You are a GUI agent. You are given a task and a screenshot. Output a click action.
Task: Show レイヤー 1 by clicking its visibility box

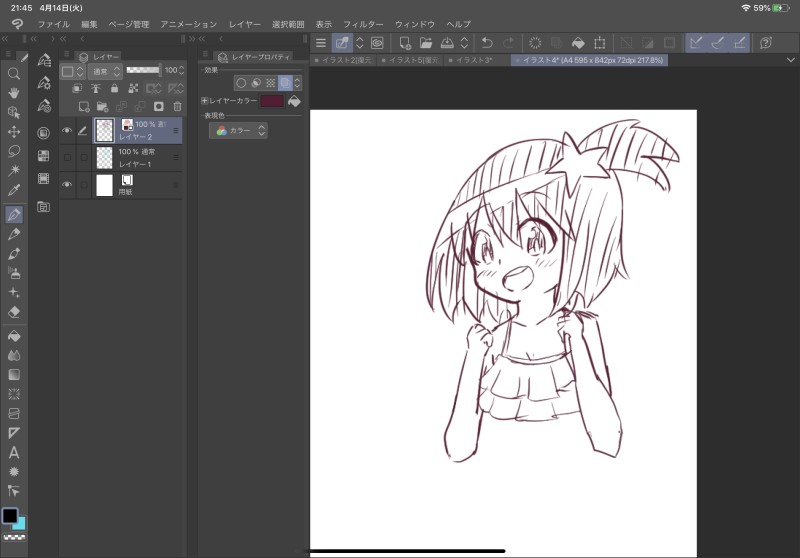point(67,157)
